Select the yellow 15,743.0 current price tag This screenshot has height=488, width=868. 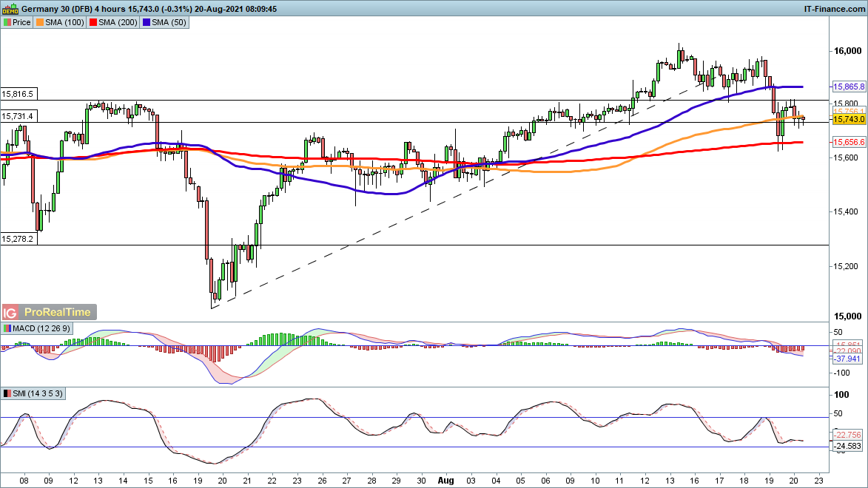(849, 119)
